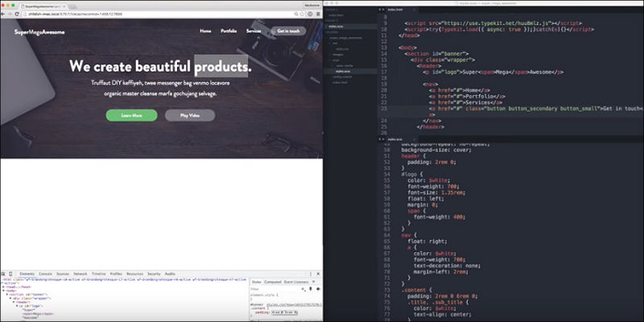Click the Get in touch button
Screen dimensions: 644x322
288,31
